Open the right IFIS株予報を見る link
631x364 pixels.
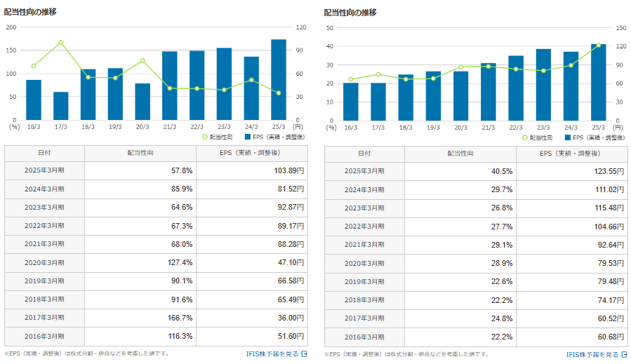tap(592, 355)
